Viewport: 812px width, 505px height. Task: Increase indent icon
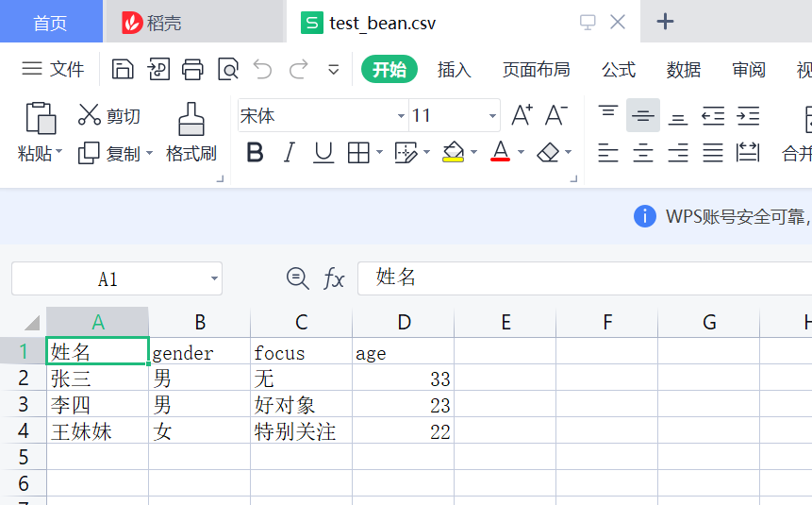[x=748, y=115]
